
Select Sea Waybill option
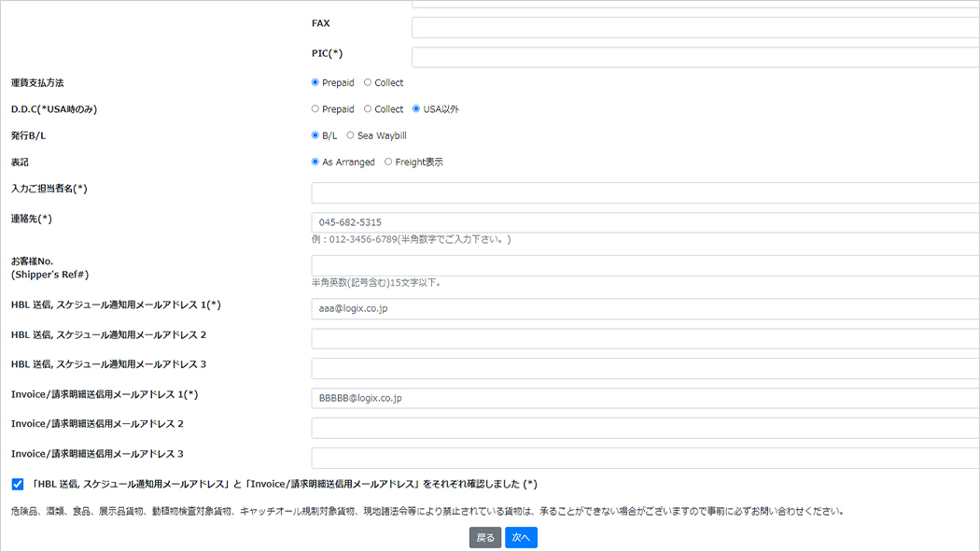click(x=351, y=135)
